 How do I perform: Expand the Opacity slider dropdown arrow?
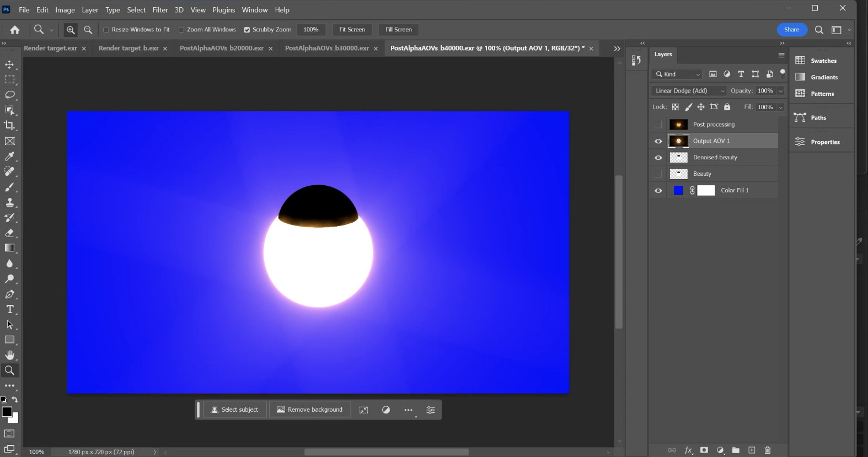coord(780,91)
